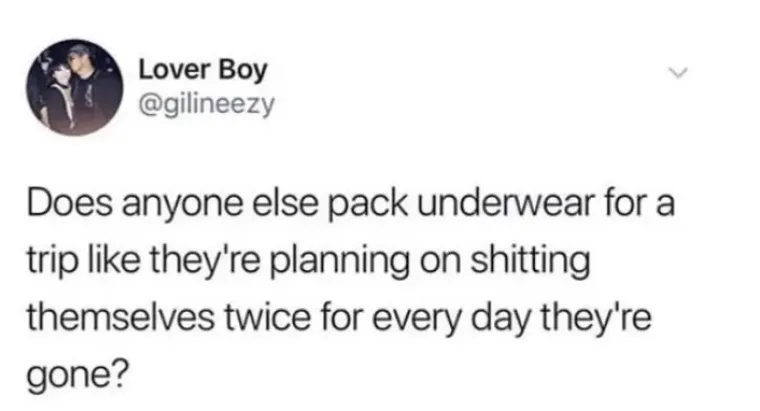Visit the @gilineezy handle link
The width and height of the screenshot is (760, 411).
pyautogui.click(x=207, y=104)
